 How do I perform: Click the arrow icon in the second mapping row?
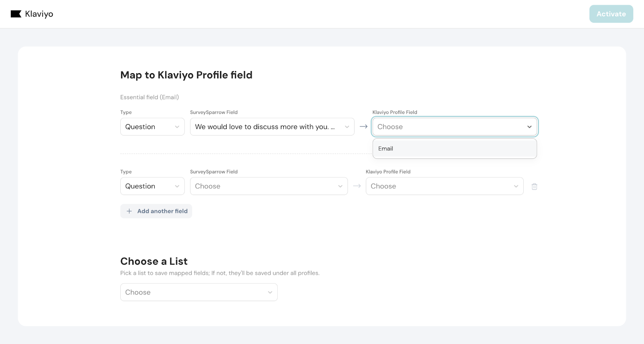point(357,186)
